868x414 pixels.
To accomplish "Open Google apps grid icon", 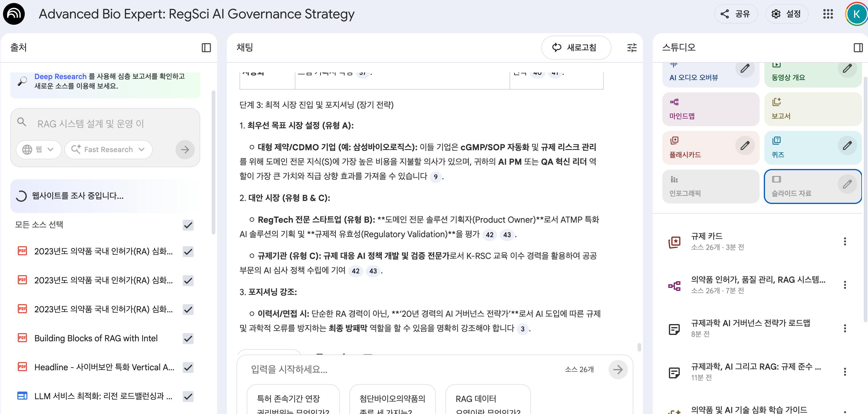I will [x=828, y=14].
